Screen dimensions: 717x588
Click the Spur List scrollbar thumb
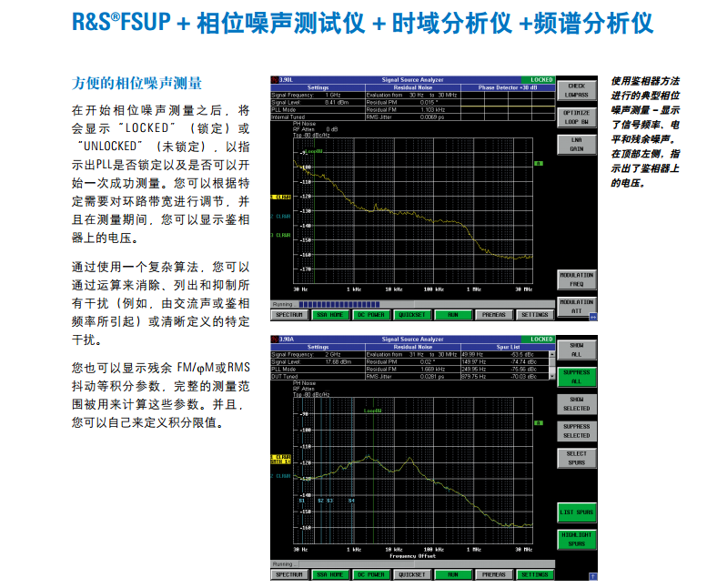click(x=552, y=362)
